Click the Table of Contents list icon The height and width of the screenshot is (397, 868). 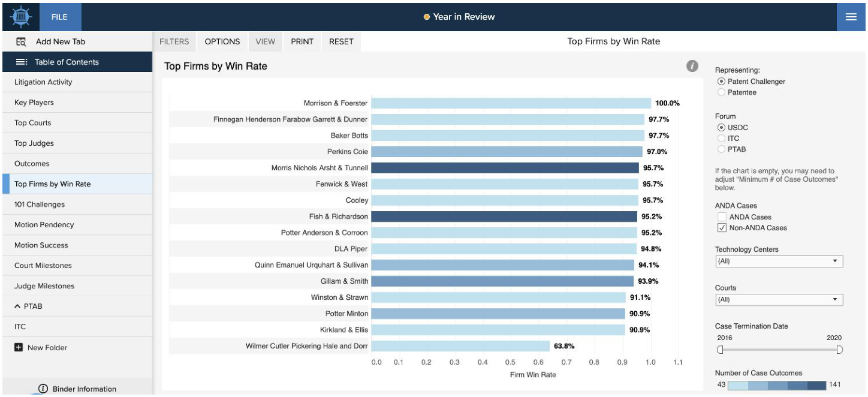[x=22, y=62]
